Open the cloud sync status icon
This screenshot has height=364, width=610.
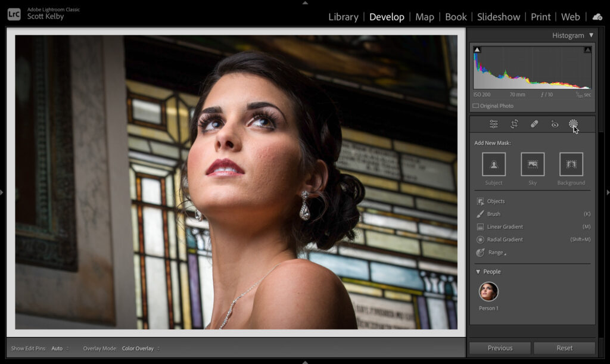coord(597,17)
